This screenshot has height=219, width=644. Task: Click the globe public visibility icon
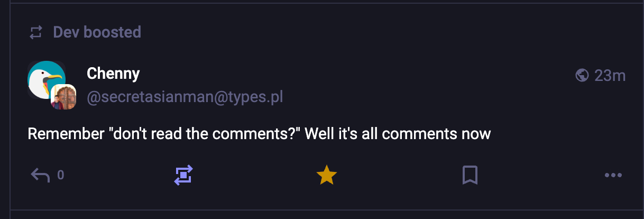582,76
